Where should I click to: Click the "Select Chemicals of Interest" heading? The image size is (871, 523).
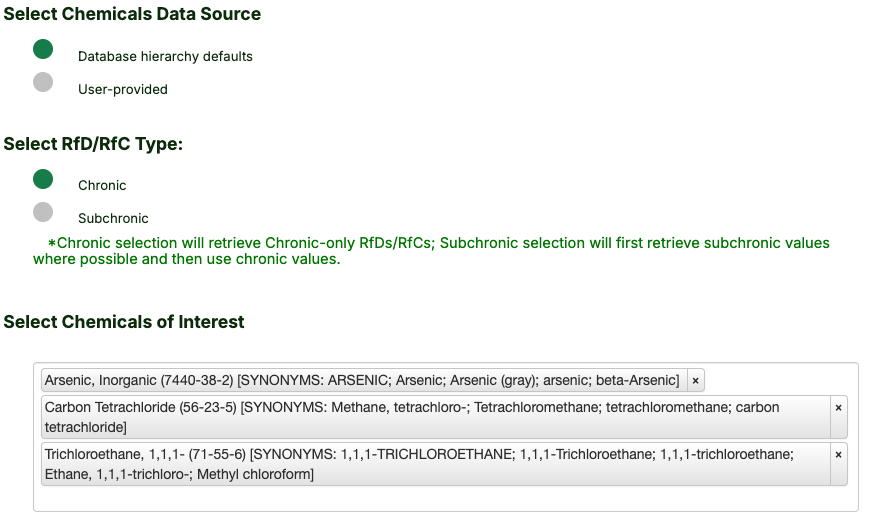pyautogui.click(x=124, y=322)
